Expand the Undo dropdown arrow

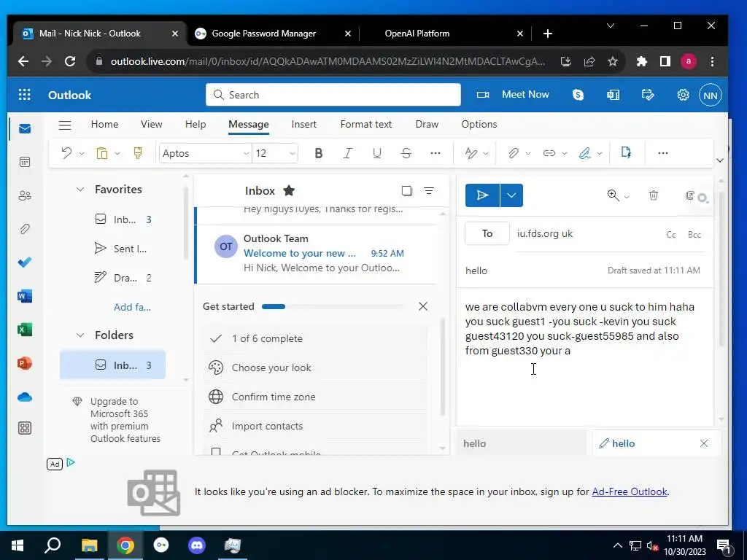[x=82, y=153]
